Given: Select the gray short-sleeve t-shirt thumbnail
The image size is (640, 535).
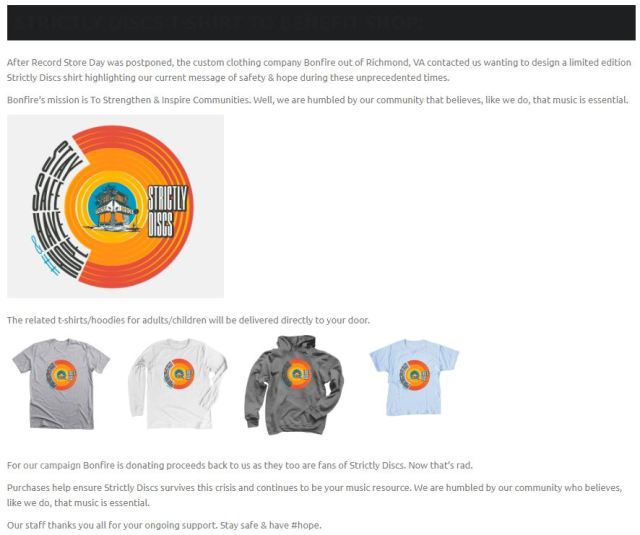Looking at the screenshot, I should click(61, 384).
